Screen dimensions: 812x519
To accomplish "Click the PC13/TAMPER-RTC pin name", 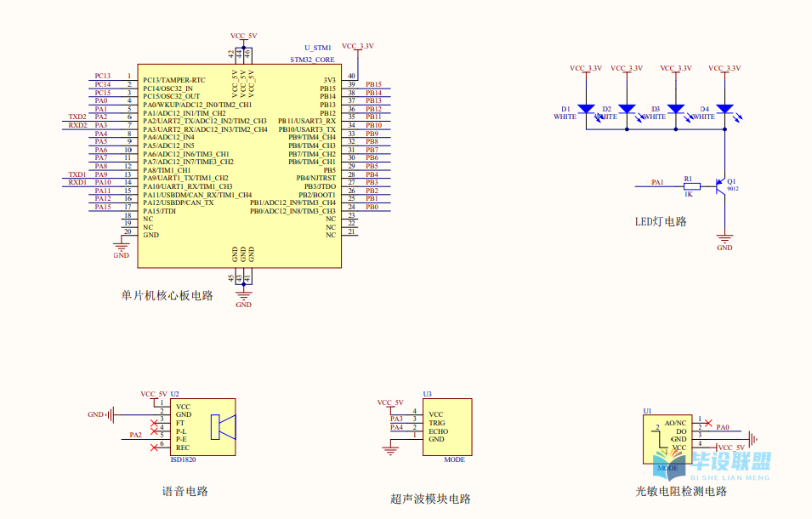I will [174, 80].
